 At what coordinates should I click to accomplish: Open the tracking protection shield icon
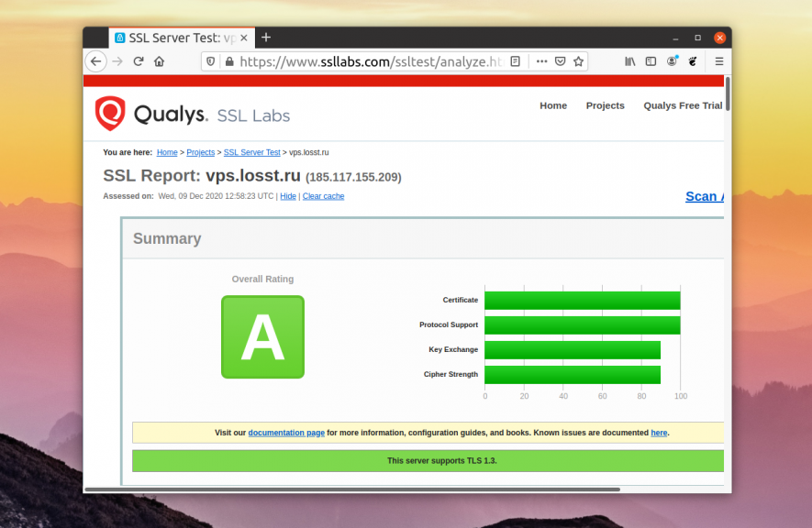pos(210,61)
